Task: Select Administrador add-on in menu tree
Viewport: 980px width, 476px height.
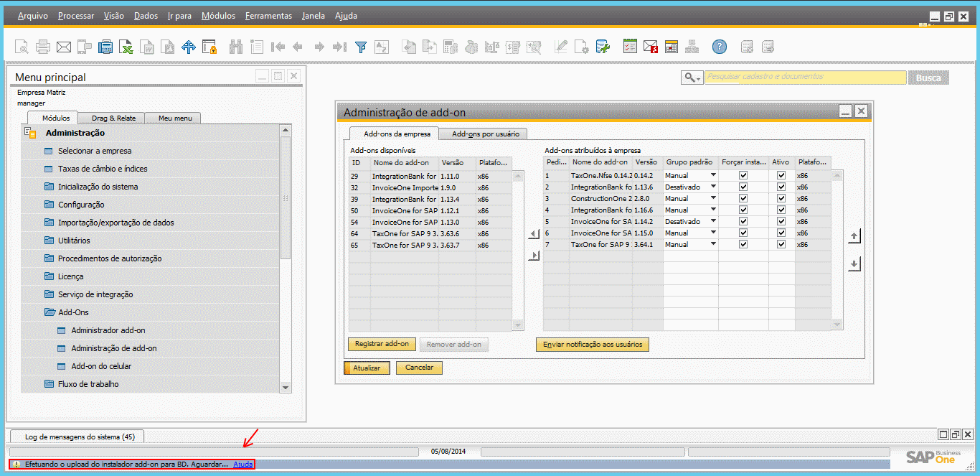Action: coord(108,330)
